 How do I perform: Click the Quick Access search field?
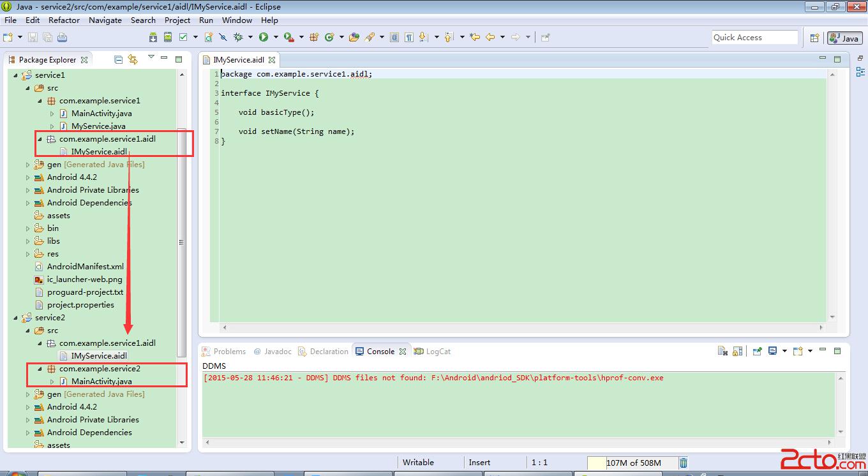coord(754,38)
